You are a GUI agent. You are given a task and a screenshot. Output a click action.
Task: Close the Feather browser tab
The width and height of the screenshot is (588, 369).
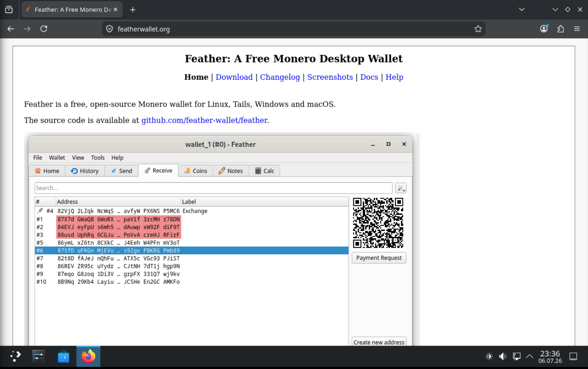pos(116,10)
